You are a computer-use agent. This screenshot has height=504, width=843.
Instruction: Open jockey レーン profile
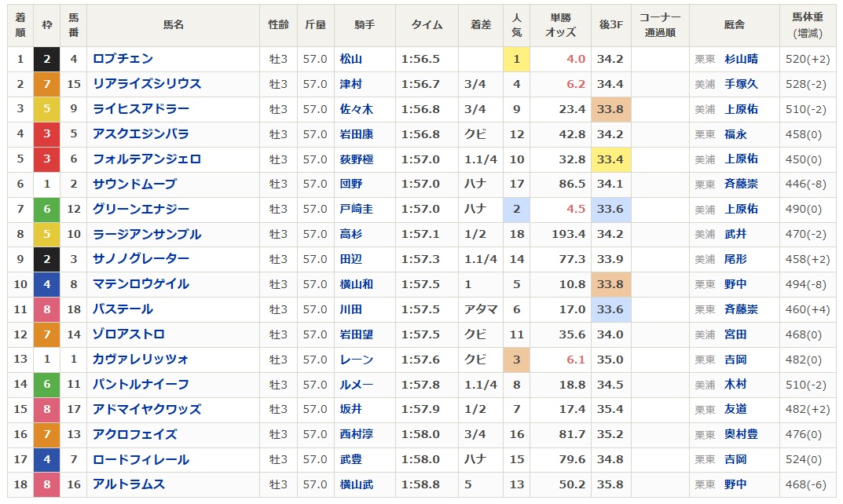tap(356, 360)
